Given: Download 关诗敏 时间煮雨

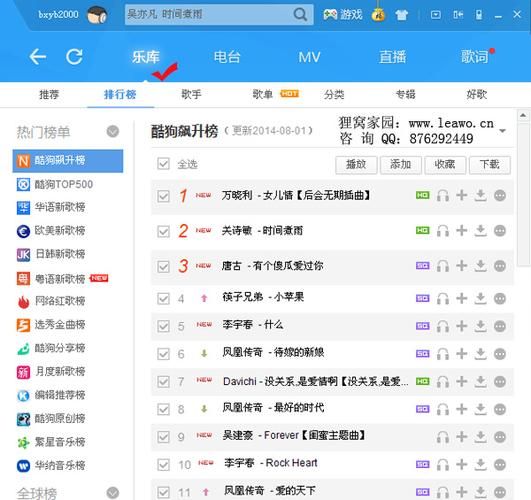Looking at the screenshot, I should [480, 231].
